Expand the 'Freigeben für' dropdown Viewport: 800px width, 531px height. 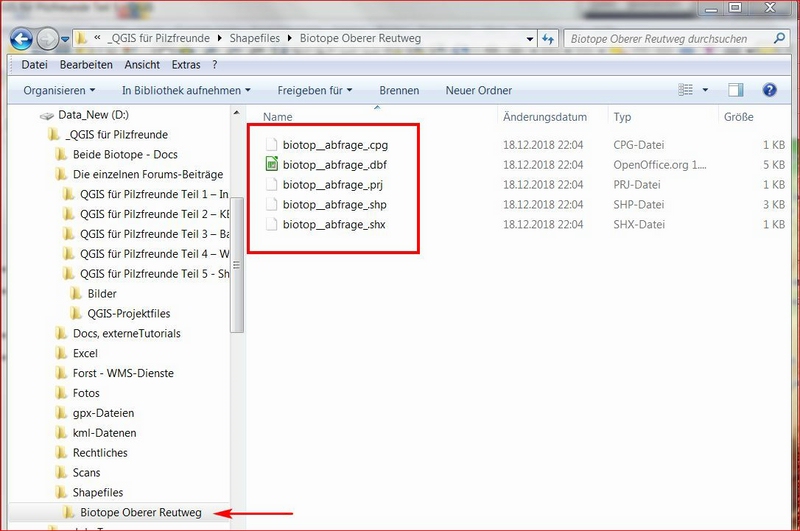click(314, 90)
